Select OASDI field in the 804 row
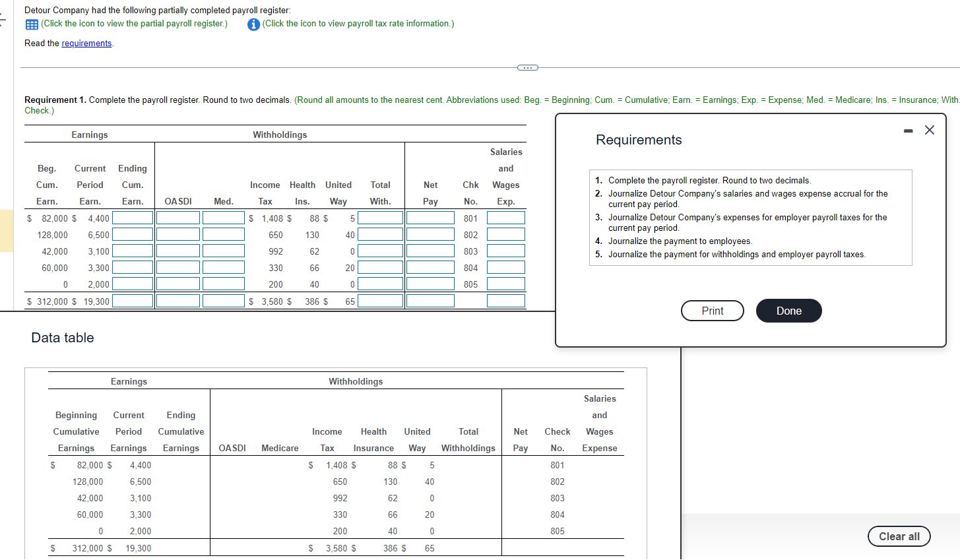 click(178, 267)
